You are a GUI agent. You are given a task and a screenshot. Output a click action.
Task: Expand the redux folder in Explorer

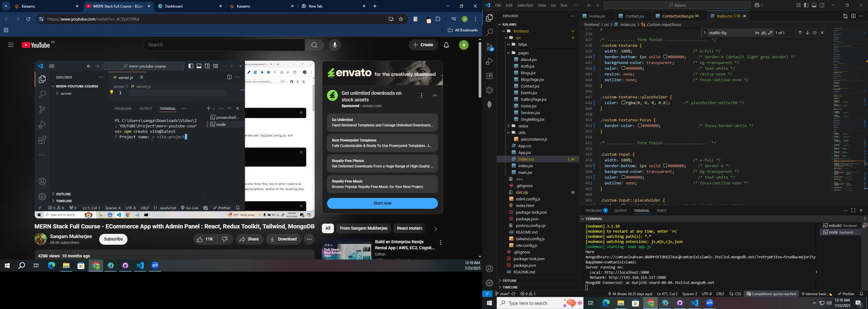508,126
